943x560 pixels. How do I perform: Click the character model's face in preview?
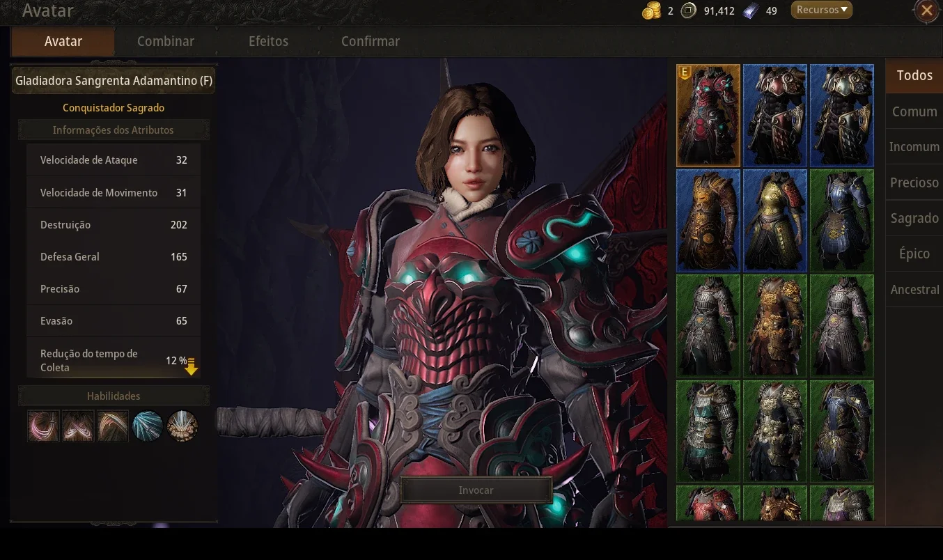[475, 155]
